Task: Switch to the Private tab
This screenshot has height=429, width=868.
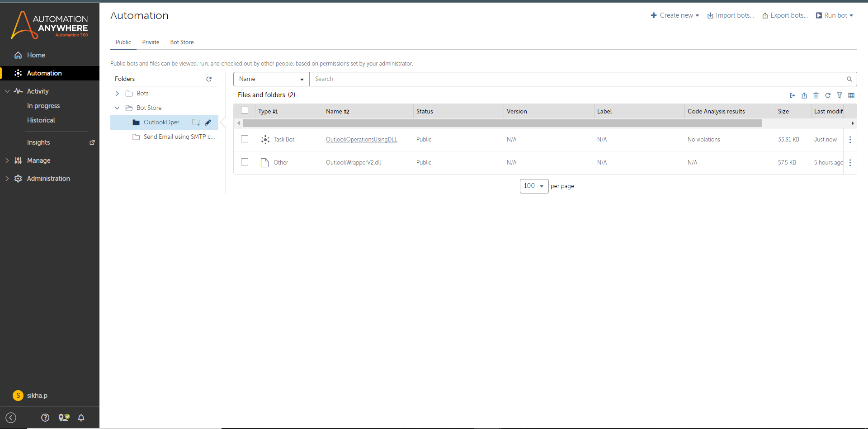Action: coord(151,42)
